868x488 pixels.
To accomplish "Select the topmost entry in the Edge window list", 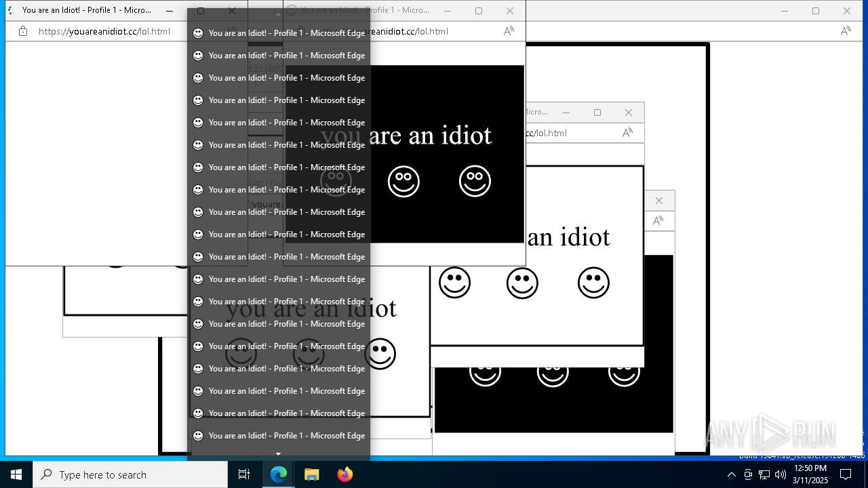I will (279, 33).
